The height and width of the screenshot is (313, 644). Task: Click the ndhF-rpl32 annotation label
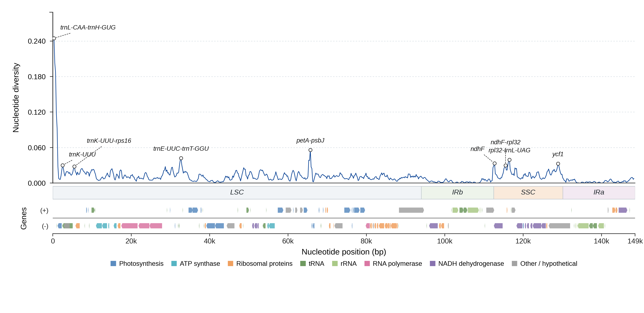(x=506, y=142)
